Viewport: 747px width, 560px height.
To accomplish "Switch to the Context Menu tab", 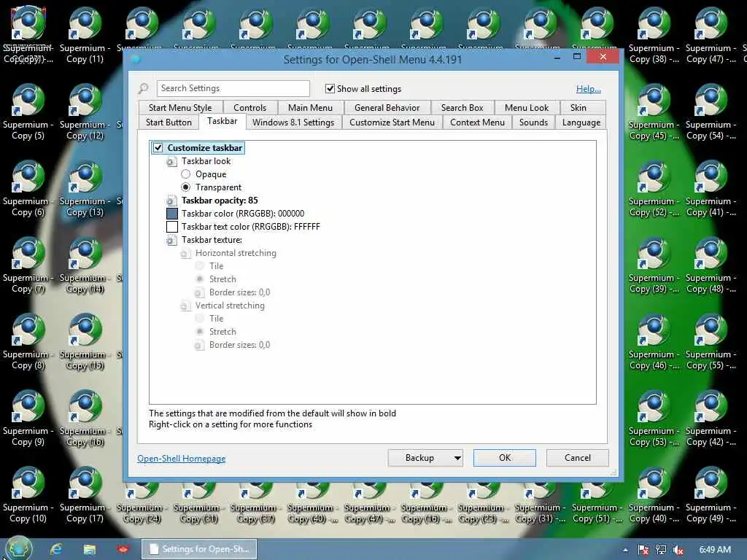I will click(477, 122).
